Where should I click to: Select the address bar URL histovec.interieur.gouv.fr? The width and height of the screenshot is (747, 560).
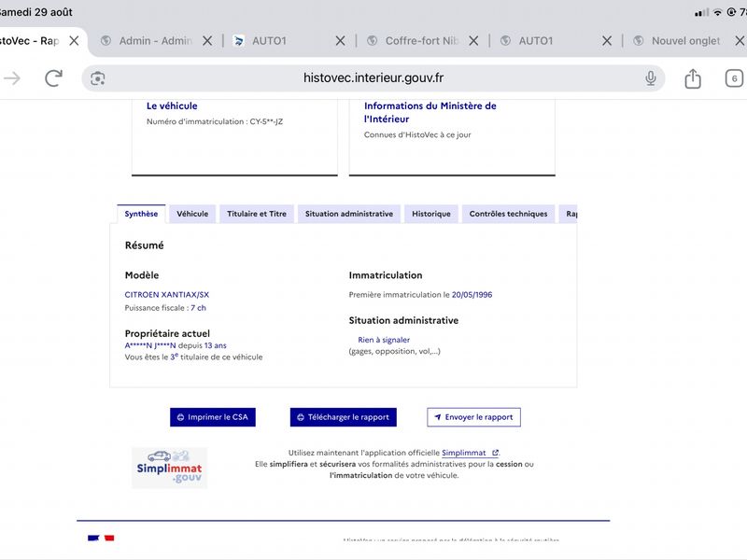point(373,78)
